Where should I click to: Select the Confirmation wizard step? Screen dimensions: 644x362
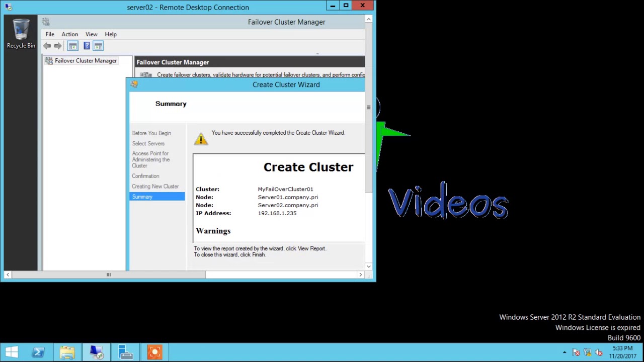tap(145, 176)
